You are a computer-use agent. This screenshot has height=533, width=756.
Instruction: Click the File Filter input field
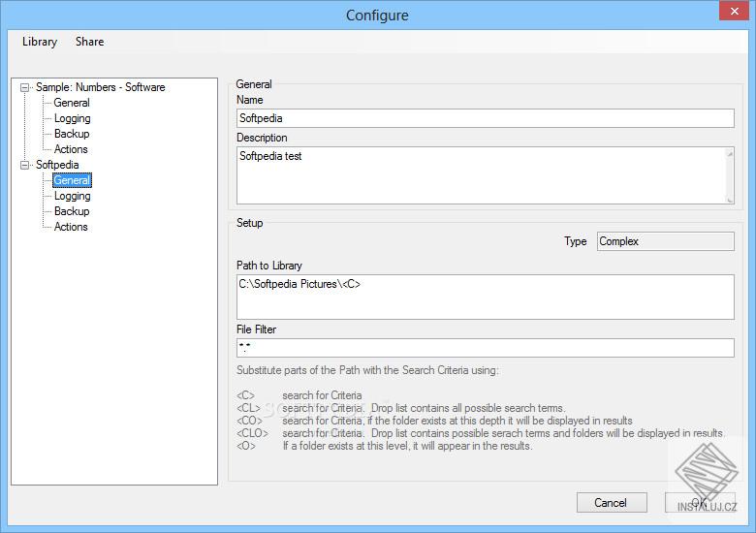coord(485,348)
